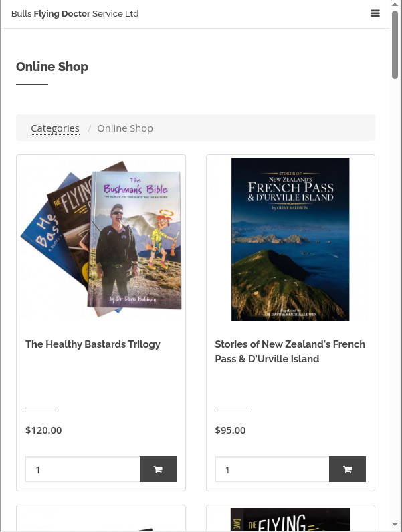This screenshot has width=402, height=532.
Task: Open the hamburger navigation menu
Action: 375,13
